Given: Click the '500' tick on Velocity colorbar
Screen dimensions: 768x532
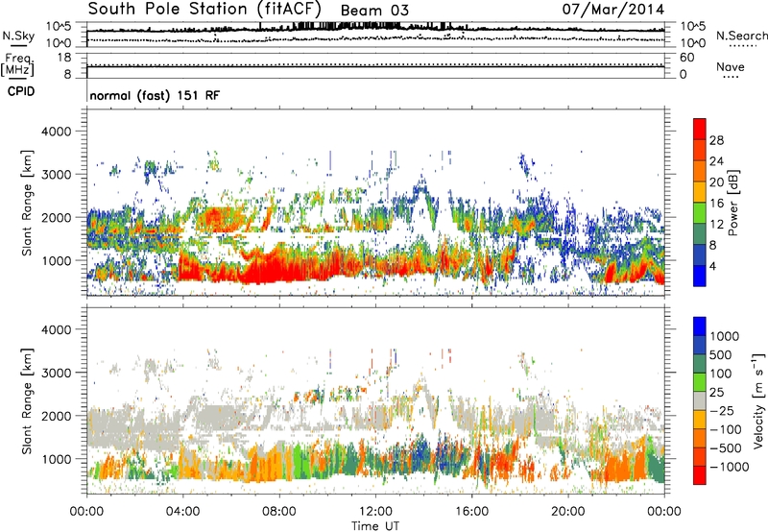Looking at the screenshot, I should pos(721,354).
